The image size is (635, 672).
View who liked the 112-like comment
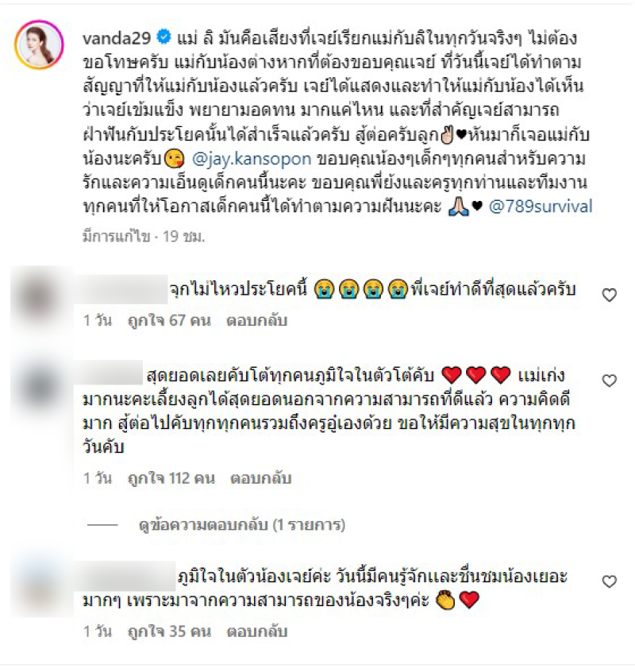pos(171,478)
